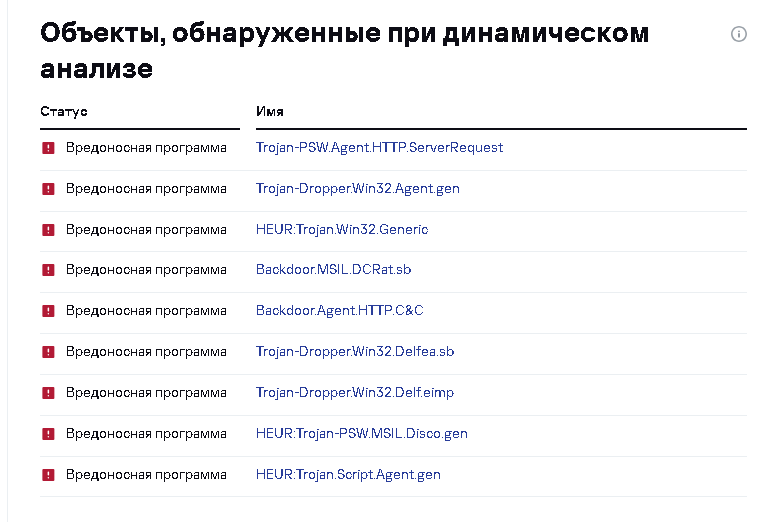Open the Trojan-Dropper.Win32.Agent.gen link

(357, 189)
